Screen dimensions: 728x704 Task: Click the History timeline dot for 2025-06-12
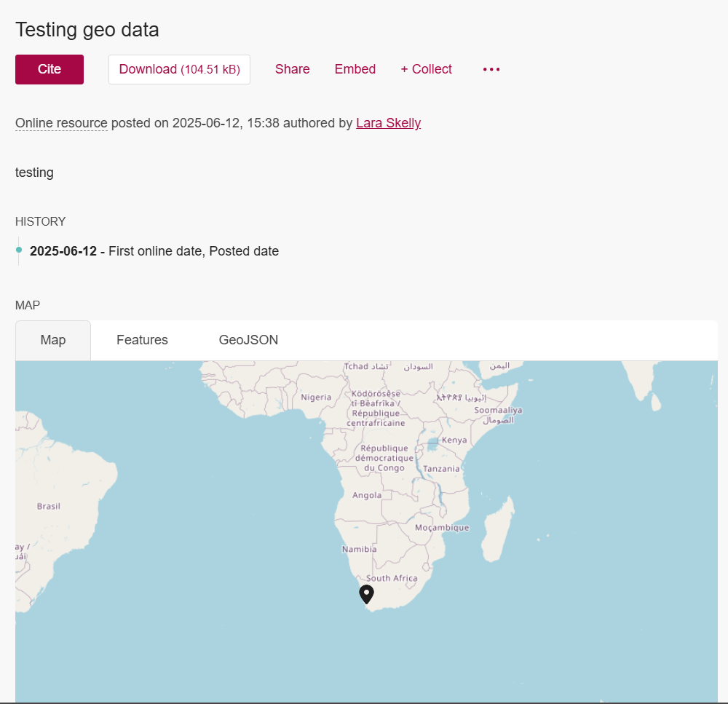click(19, 250)
